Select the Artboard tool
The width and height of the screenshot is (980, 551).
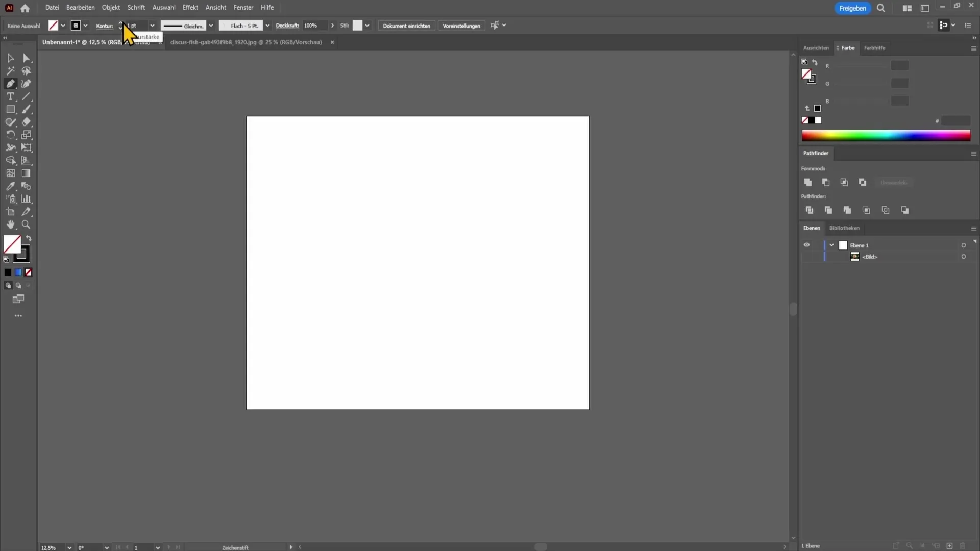point(10,212)
